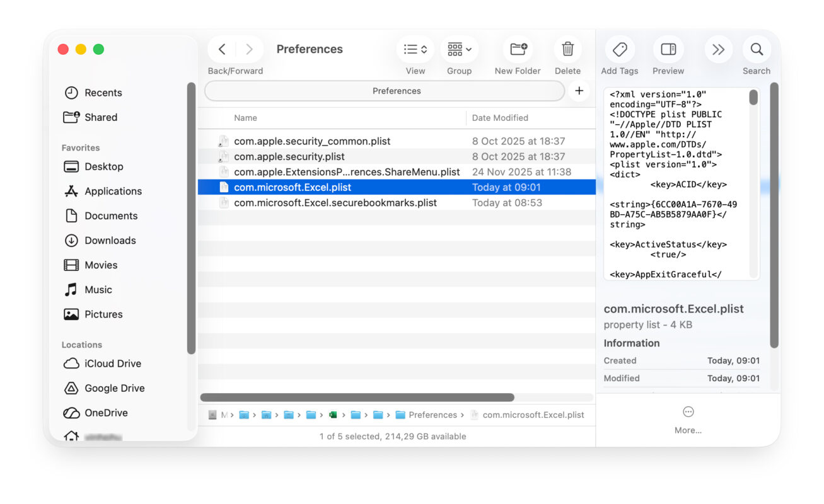Viewport: 824px width, 504px height.
Task: Open Applications in the sidebar
Action: (113, 191)
